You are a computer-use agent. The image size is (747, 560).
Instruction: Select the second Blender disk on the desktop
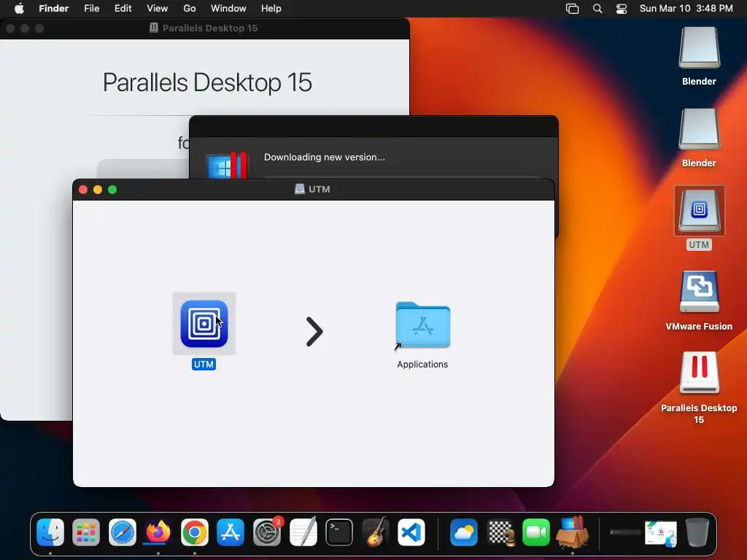click(x=699, y=130)
